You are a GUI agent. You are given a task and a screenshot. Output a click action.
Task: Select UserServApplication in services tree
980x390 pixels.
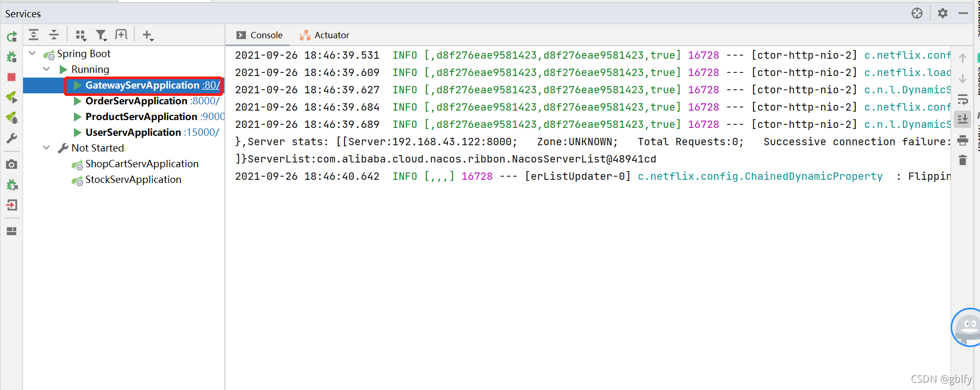point(133,133)
